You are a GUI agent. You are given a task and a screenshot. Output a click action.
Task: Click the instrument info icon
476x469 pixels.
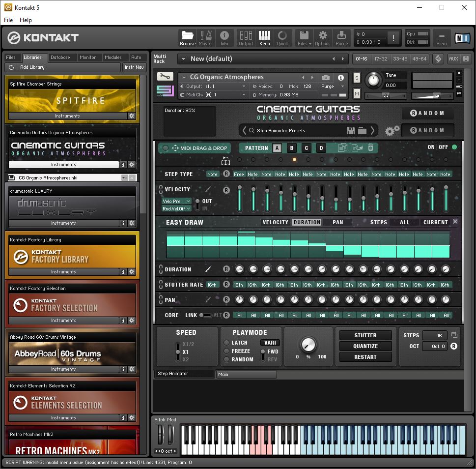tap(341, 78)
